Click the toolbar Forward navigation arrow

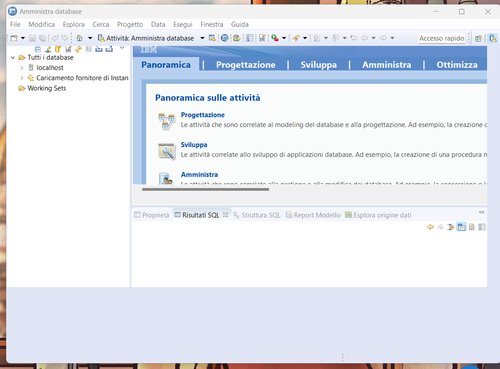coord(383,38)
